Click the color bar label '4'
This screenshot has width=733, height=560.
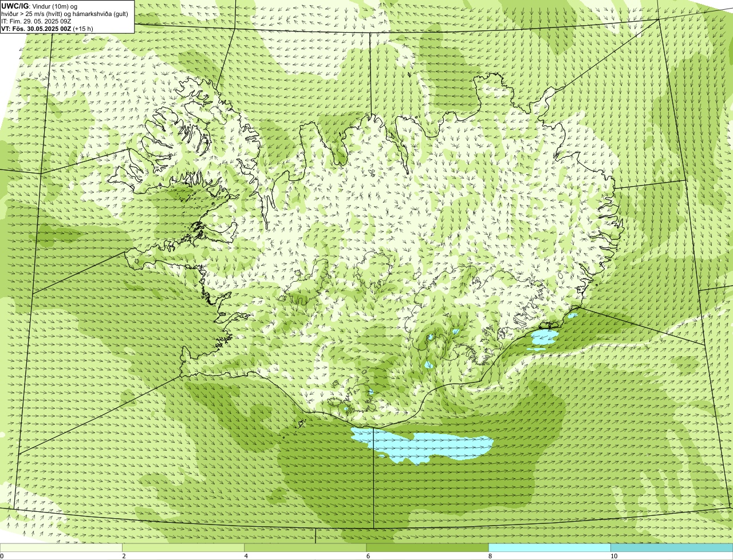pyautogui.click(x=246, y=556)
